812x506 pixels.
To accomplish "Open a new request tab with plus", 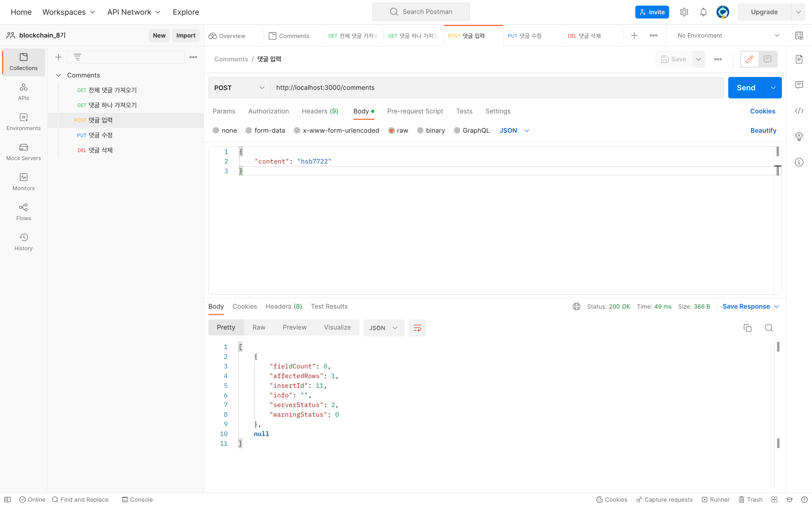I will click(634, 35).
